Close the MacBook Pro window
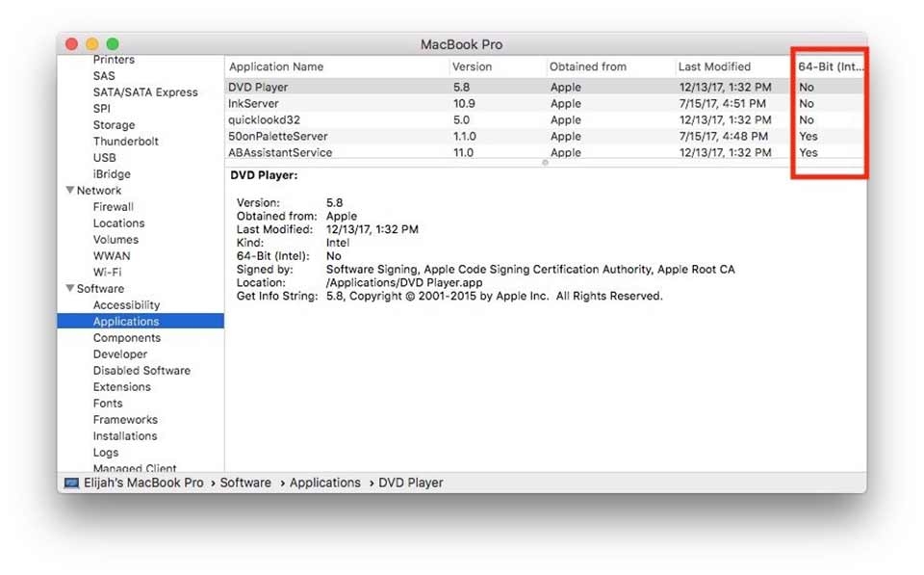924x575 pixels. (x=72, y=43)
